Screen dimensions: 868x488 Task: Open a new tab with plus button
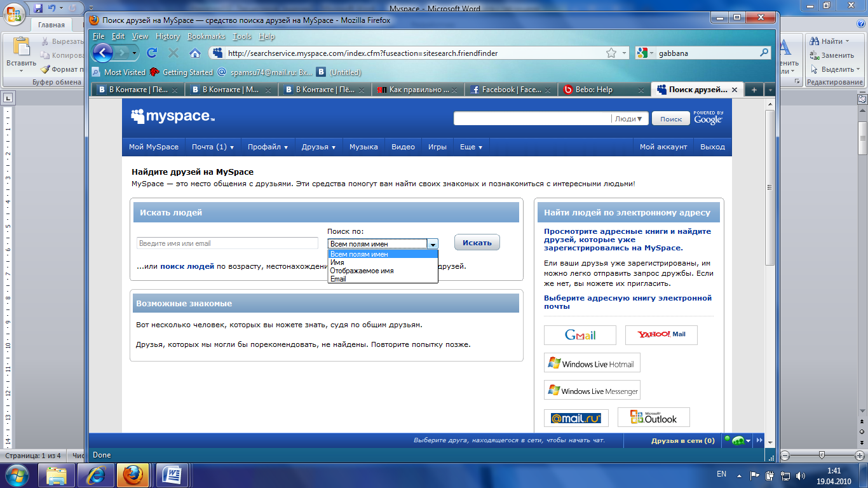point(754,90)
